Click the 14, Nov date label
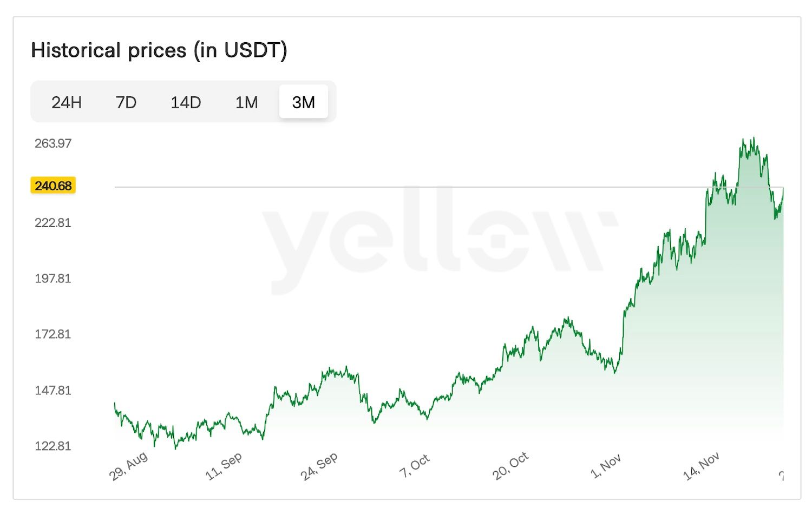 [701, 466]
